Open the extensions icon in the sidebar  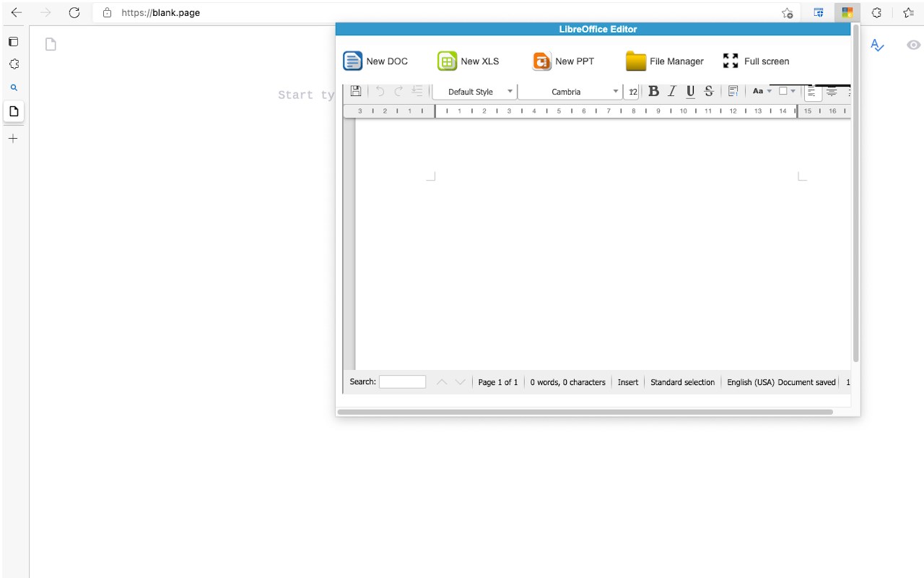pos(13,64)
